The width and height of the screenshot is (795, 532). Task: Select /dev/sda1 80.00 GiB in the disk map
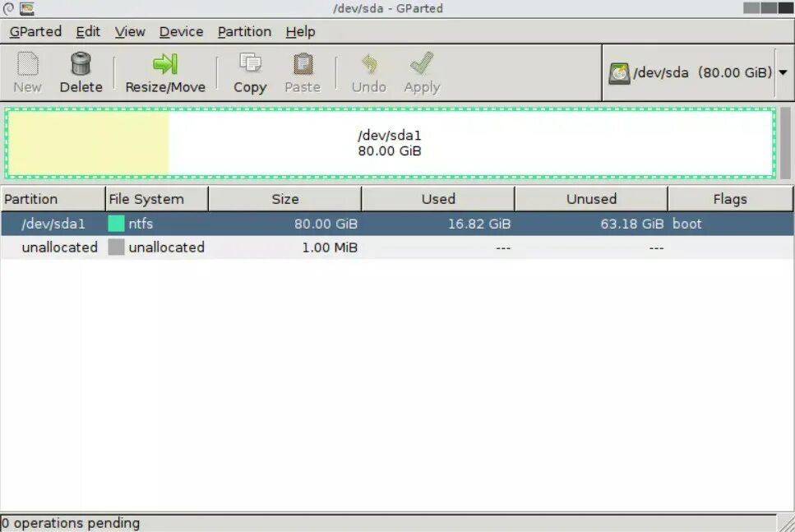[390, 143]
